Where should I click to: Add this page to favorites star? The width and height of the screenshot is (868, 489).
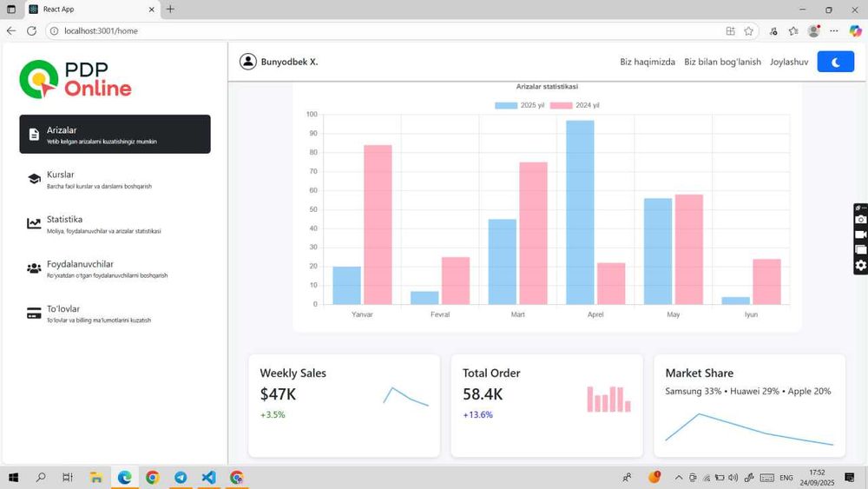point(748,31)
